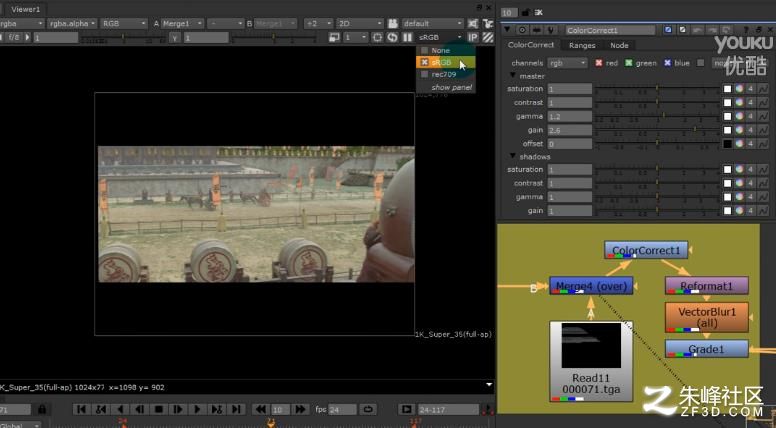Select the Viewer1 tab
The height and width of the screenshot is (428, 776).
click(x=25, y=9)
